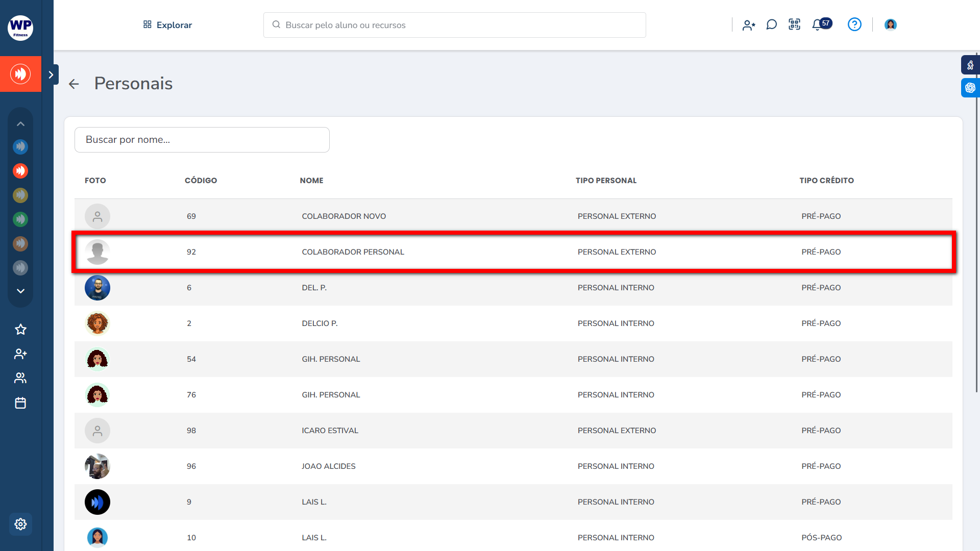Click the back arrow beside Personais
Viewport: 980px width, 551px height.
tap(74, 84)
